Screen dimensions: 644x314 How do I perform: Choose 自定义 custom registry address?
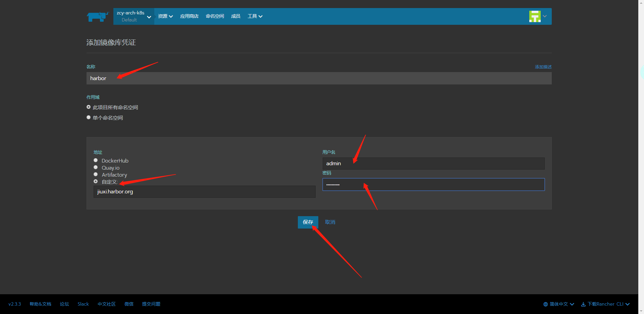(96, 182)
